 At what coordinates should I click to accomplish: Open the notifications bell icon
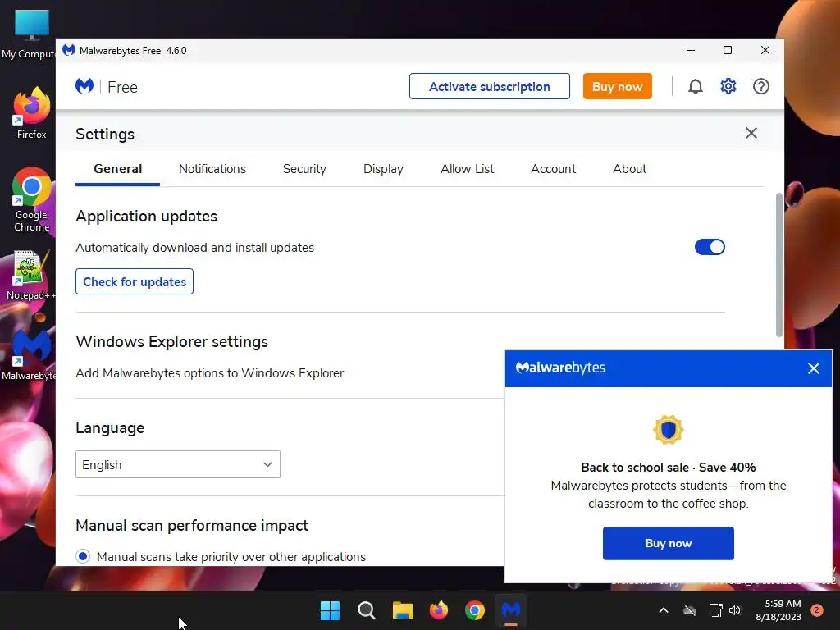tap(696, 86)
